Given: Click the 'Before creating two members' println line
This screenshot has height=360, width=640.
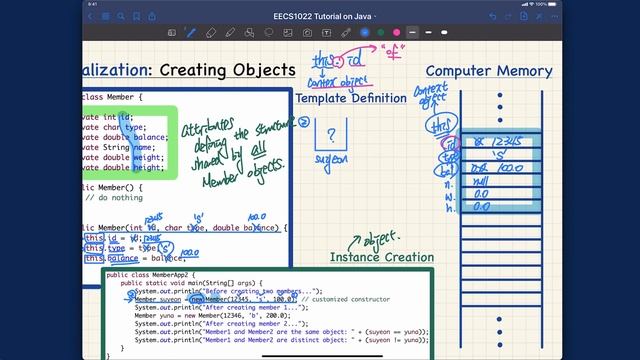Looking at the screenshot, I should pyautogui.click(x=228, y=291).
